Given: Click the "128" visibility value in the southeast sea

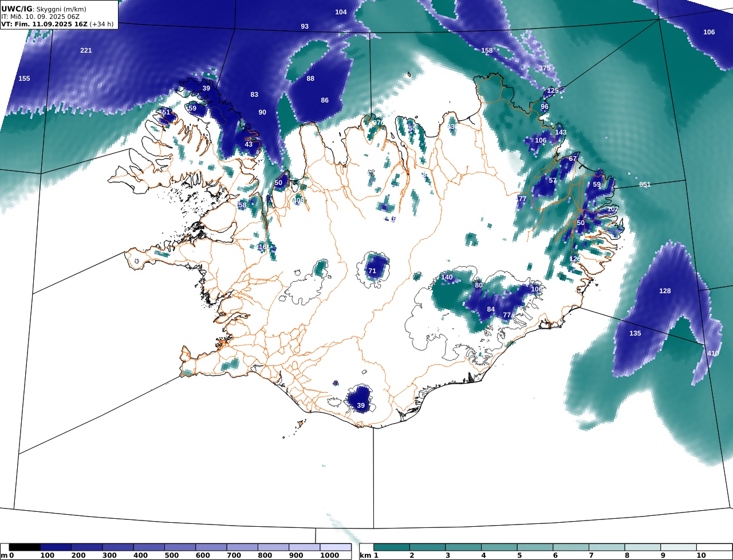Looking at the screenshot, I should tap(665, 291).
